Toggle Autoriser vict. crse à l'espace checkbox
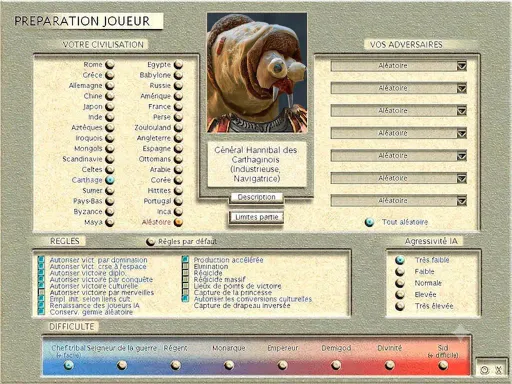The image size is (512, 384). pyautogui.click(x=41, y=266)
